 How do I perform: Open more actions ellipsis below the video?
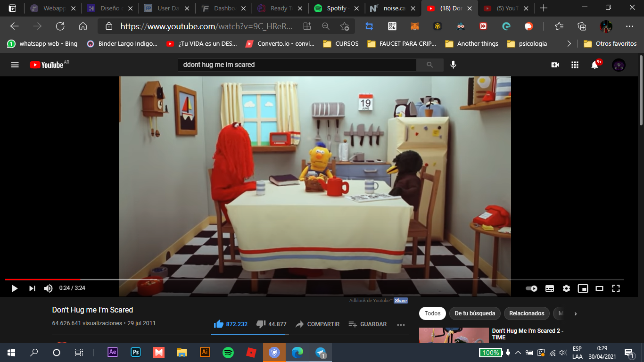(x=401, y=324)
